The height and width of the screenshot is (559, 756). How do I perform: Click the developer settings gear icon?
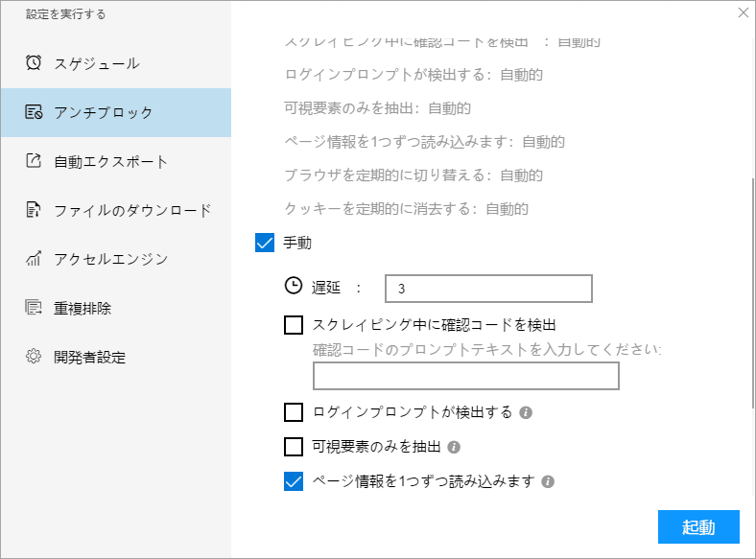34,357
